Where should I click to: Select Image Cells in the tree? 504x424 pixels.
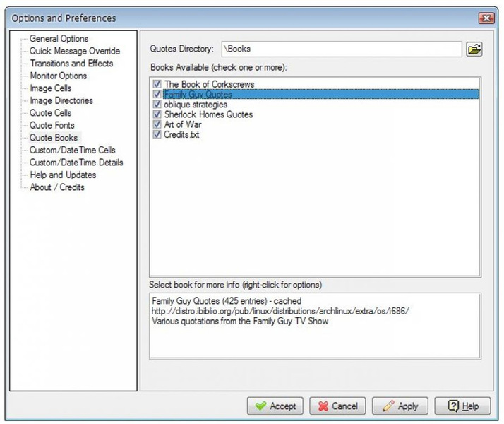[x=50, y=88]
